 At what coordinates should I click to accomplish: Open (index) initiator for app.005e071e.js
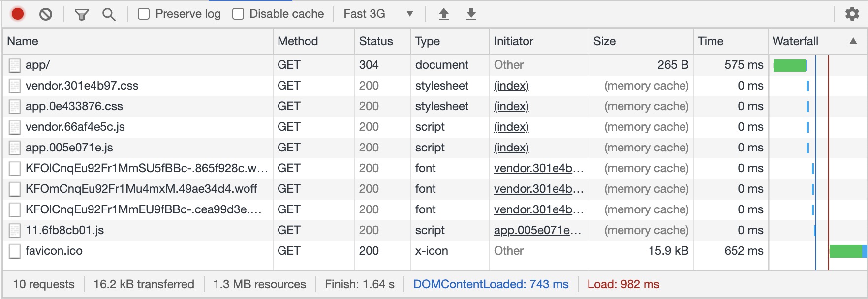[511, 148]
